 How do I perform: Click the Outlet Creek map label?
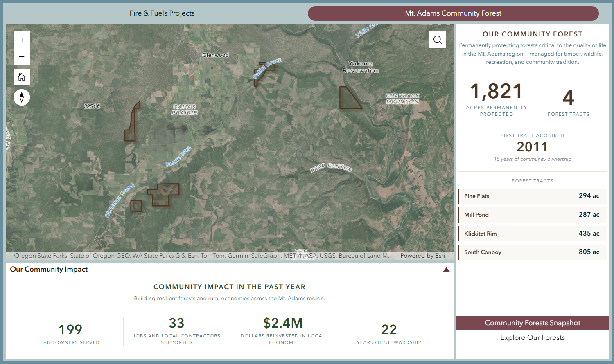(x=267, y=68)
